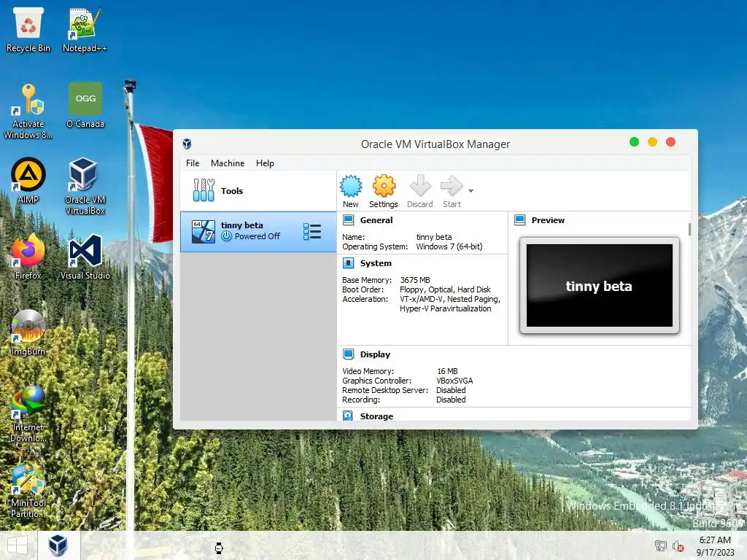747x560 pixels.
Task: Click the VirtualBox title bar cube icon
Action: click(x=187, y=144)
